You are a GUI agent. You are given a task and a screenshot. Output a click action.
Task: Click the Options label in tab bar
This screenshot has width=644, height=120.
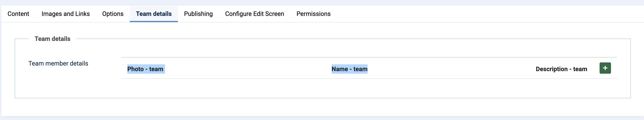pos(113,14)
